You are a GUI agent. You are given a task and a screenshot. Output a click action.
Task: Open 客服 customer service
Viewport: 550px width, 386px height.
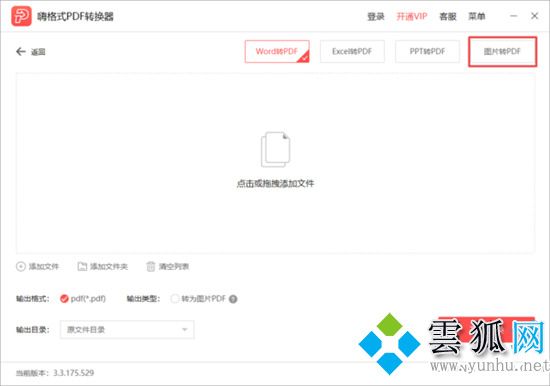[448, 16]
